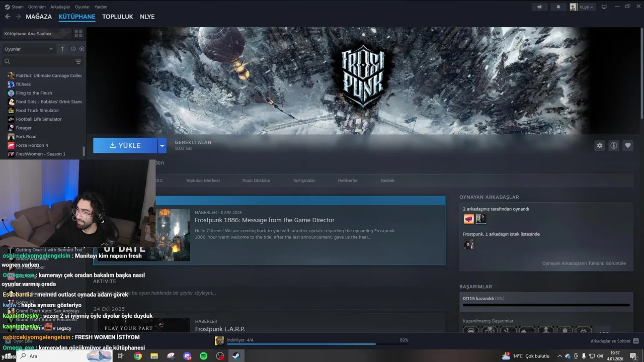Open the wishlisting friend's avatar
644x362 pixels.
tap(468, 244)
